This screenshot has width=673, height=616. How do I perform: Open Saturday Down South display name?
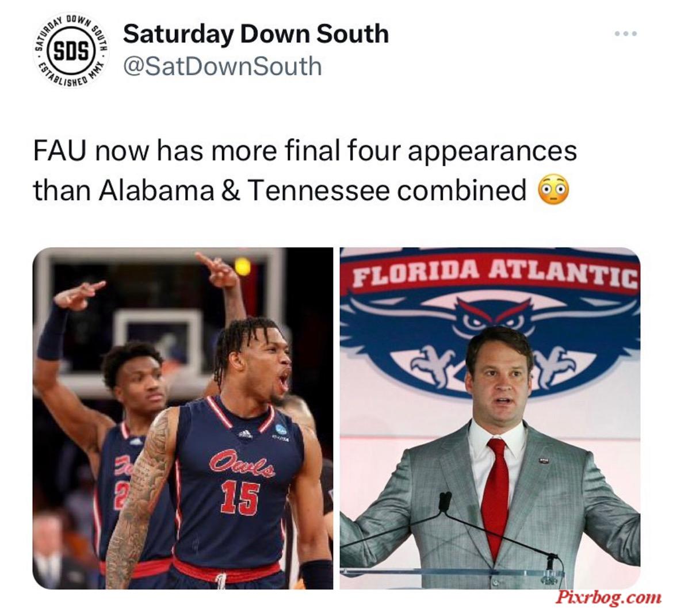pyautogui.click(x=256, y=33)
